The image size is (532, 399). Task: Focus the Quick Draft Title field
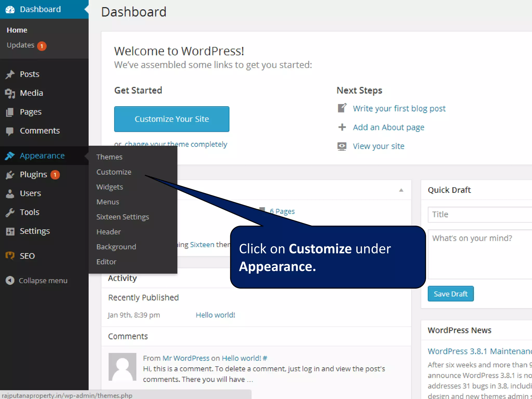[x=480, y=215]
